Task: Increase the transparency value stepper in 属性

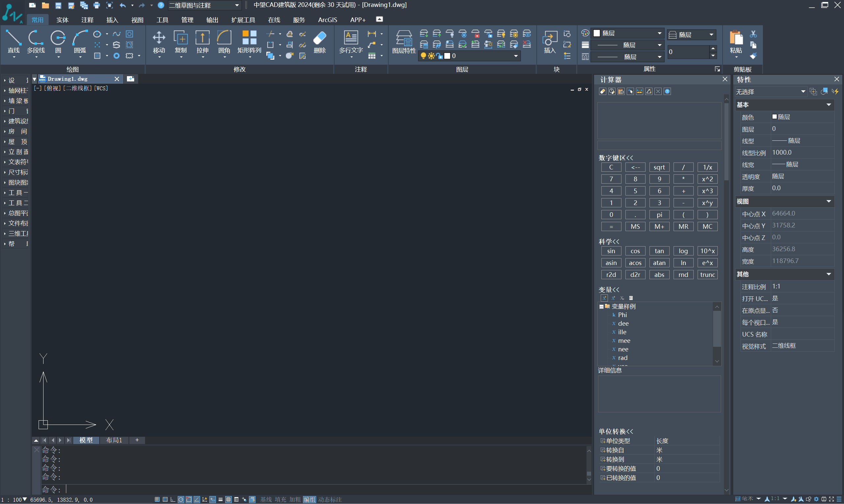Action: tap(713, 49)
